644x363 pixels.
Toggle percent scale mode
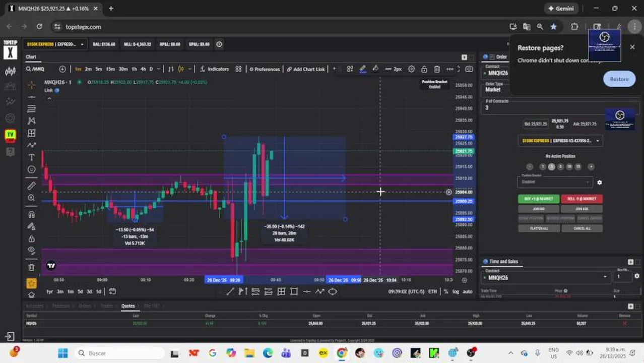point(446,291)
